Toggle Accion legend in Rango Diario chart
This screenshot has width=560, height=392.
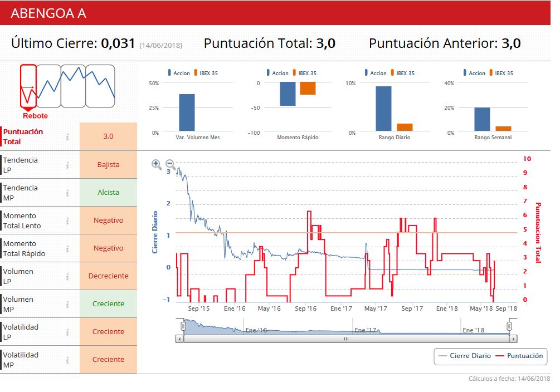pos(376,73)
